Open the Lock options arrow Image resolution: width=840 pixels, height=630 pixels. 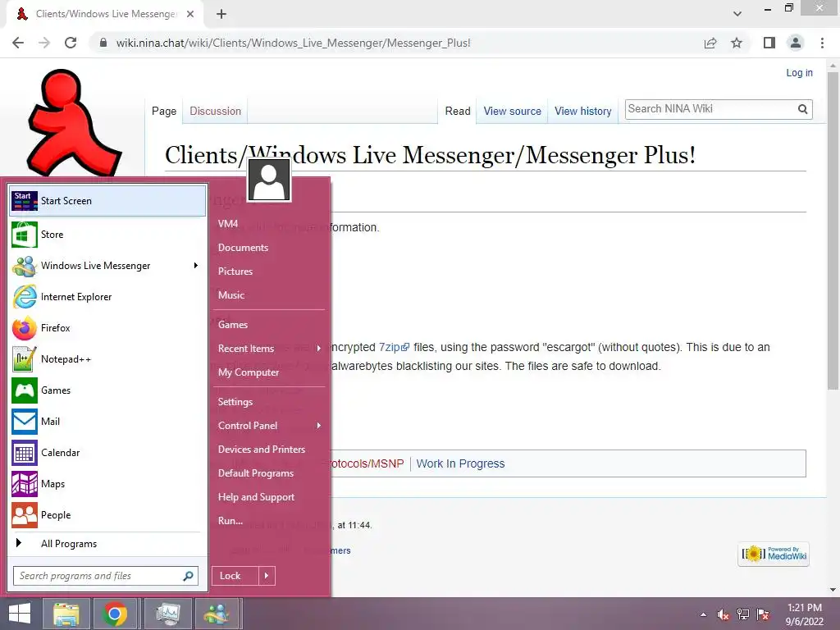coord(267,576)
